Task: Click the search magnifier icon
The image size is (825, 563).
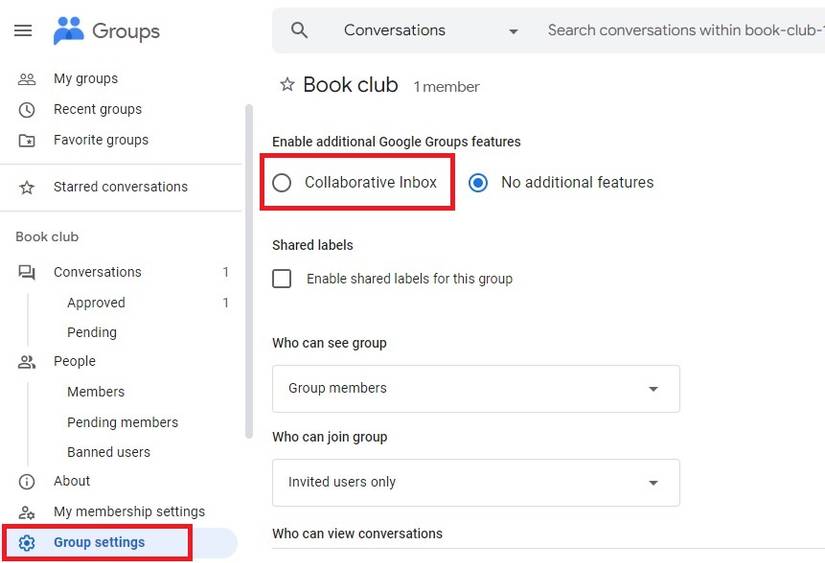Action: [x=299, y=31]
